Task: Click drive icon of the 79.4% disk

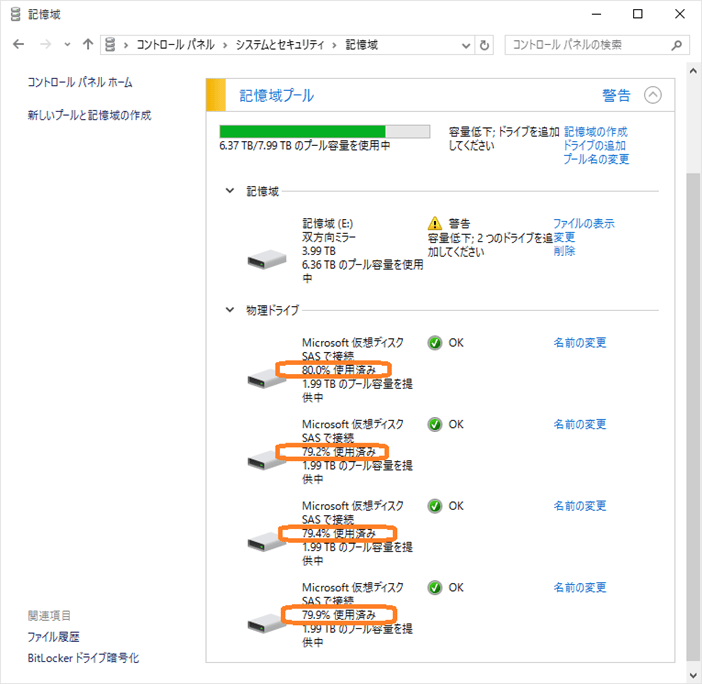Action: tap(265, 542)
